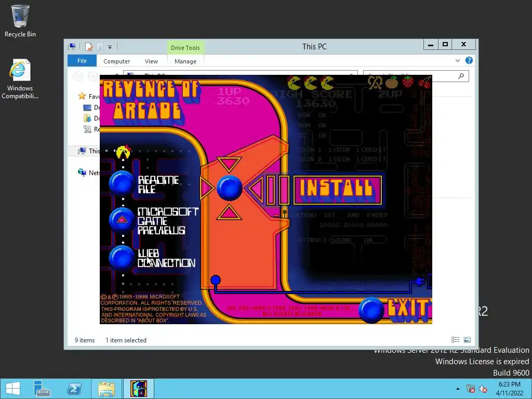Click the Ms. Pac-Man character sprite
Screen dimensions: 532x399
pos(123,152)
